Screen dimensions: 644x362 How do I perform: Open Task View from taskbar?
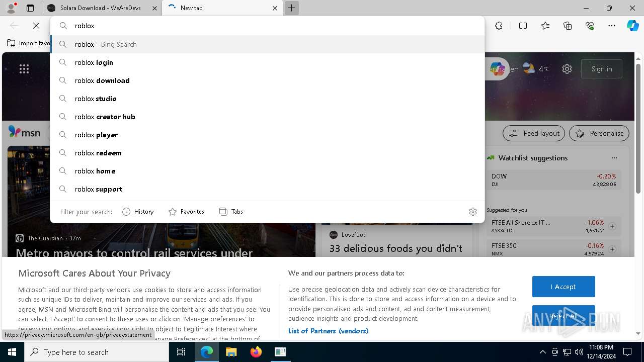[x=181, y=352]
